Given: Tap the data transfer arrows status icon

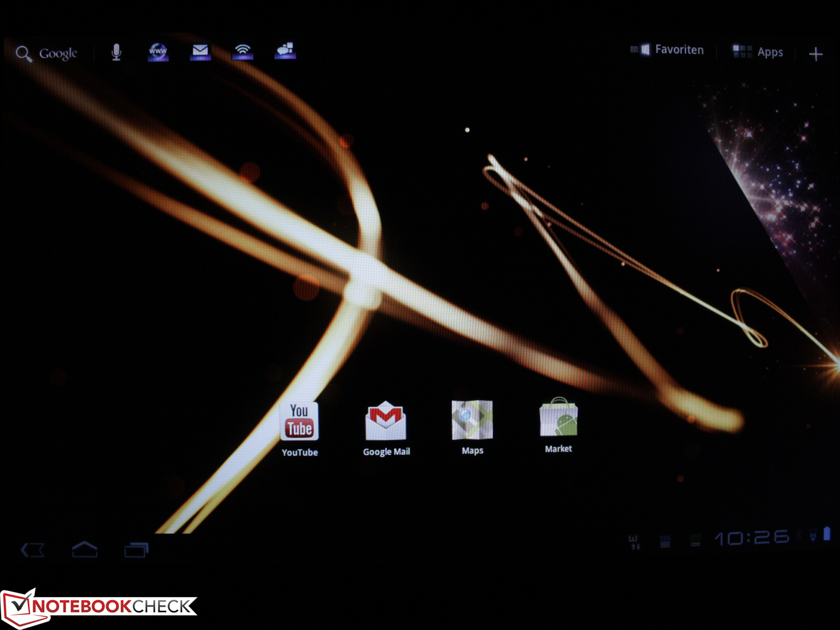Looking at the screenshot, I should (x=634, y=542).
